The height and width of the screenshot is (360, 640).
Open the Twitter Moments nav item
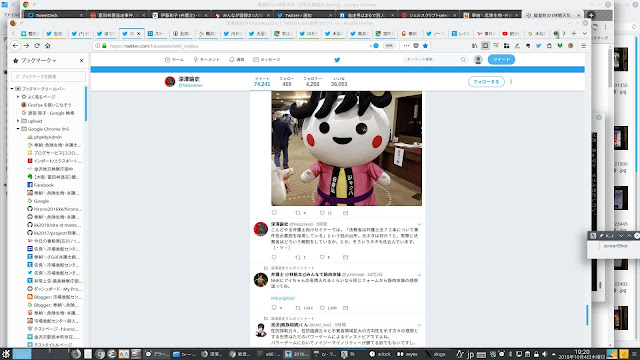(x=207, y=60)
